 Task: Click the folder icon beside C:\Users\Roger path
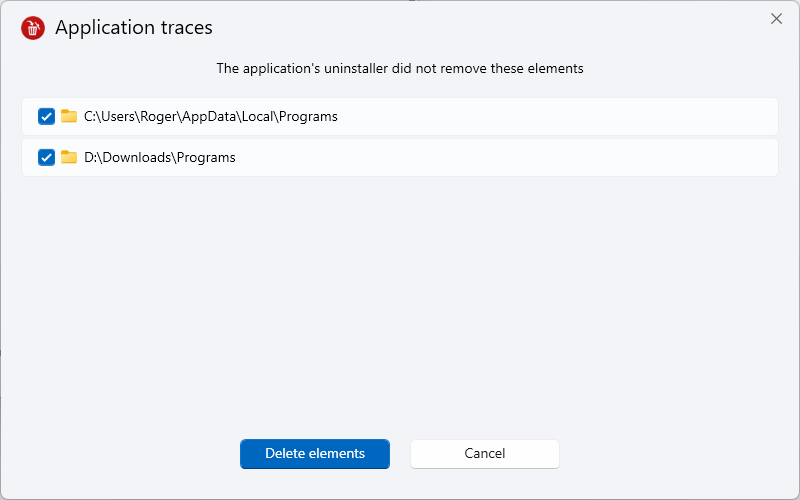click(x=69, y=116)
